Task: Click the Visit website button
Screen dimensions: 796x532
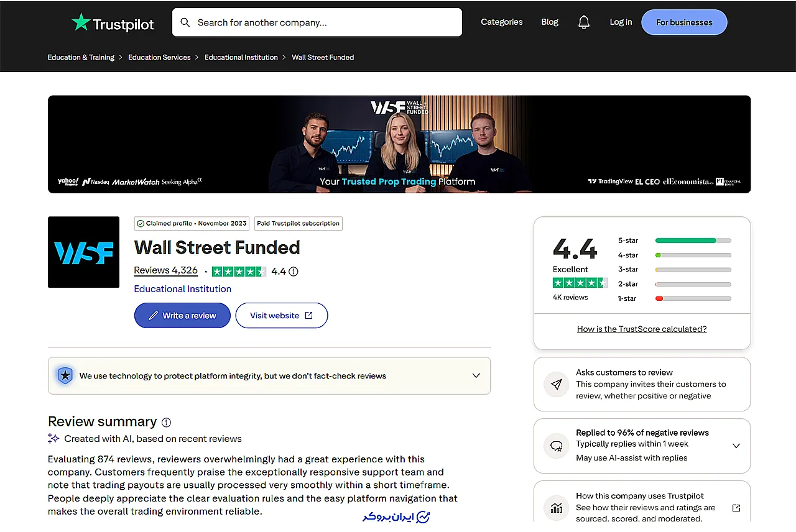Action: pyautogui.click(x=282, y=316)
